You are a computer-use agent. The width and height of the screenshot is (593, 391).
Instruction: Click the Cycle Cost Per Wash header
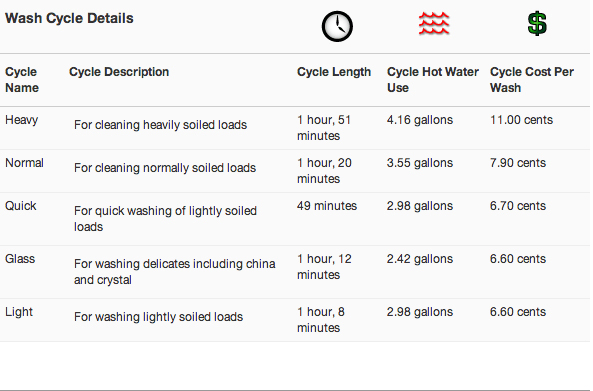pos(532,80)
